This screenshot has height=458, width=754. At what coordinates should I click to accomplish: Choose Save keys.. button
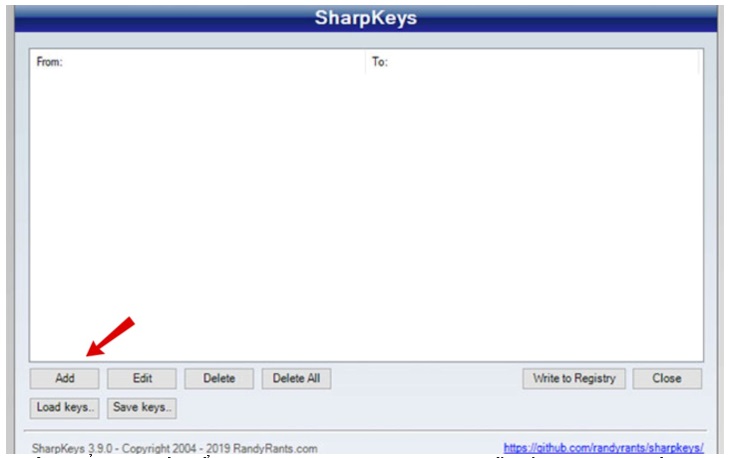142,408
